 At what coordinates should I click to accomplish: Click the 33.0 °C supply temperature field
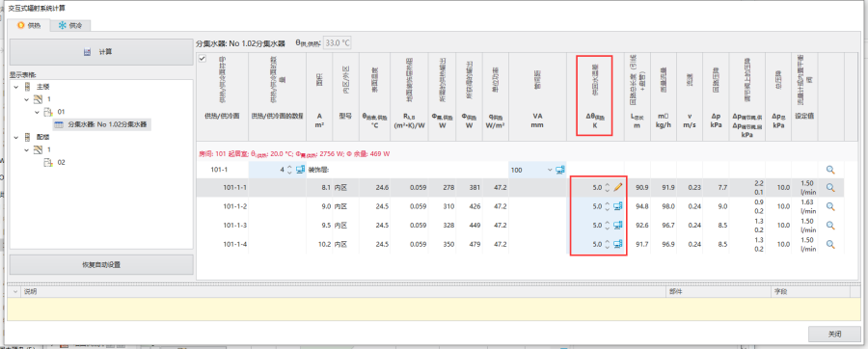point(338,42)
